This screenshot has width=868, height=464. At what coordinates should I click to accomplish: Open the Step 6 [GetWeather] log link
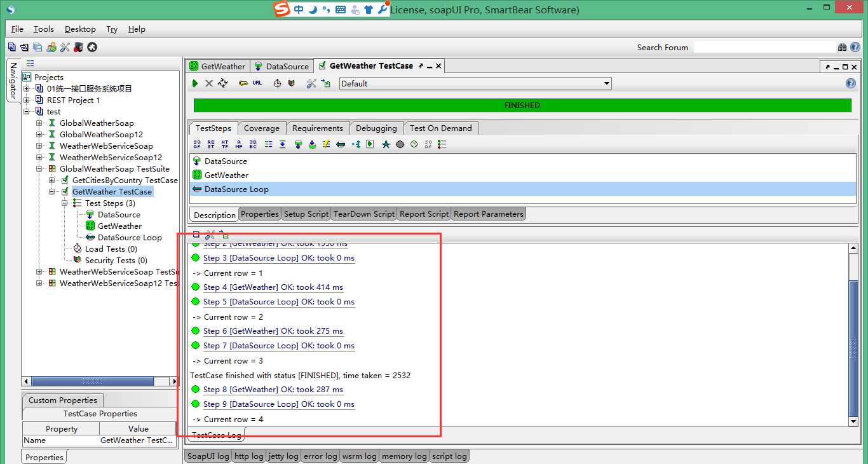[273, 331]
